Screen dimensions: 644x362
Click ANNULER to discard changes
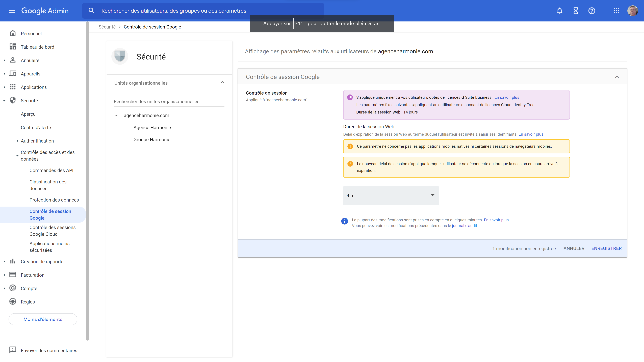tap(574, 248)
